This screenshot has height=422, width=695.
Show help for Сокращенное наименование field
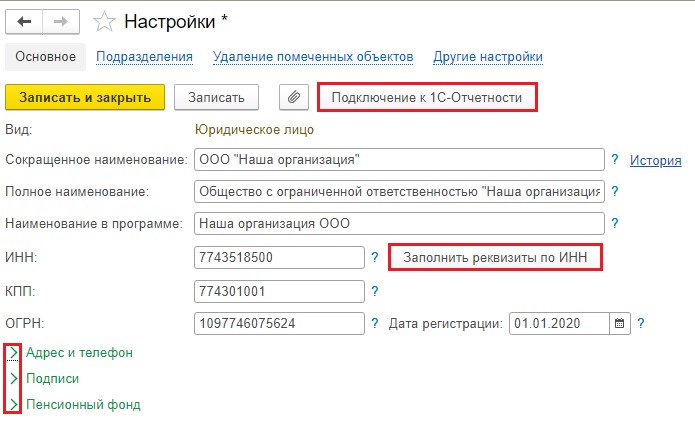click(x=615, y=159)
